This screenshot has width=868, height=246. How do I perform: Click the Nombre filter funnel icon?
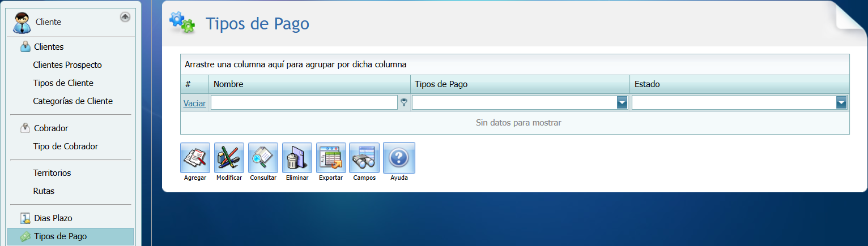tap(404, 103)
